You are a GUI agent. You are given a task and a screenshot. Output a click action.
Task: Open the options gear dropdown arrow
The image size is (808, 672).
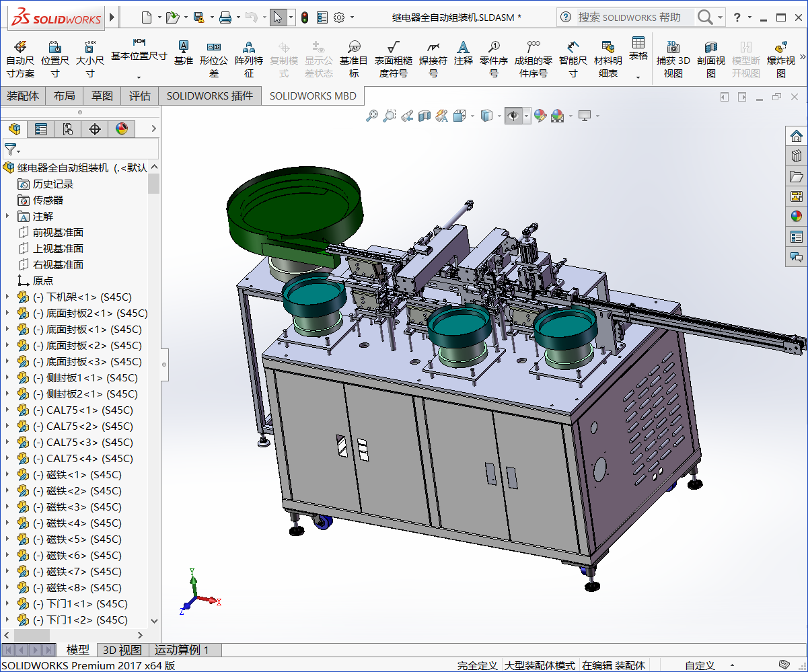pyautogui.click(x=352, y=17)
